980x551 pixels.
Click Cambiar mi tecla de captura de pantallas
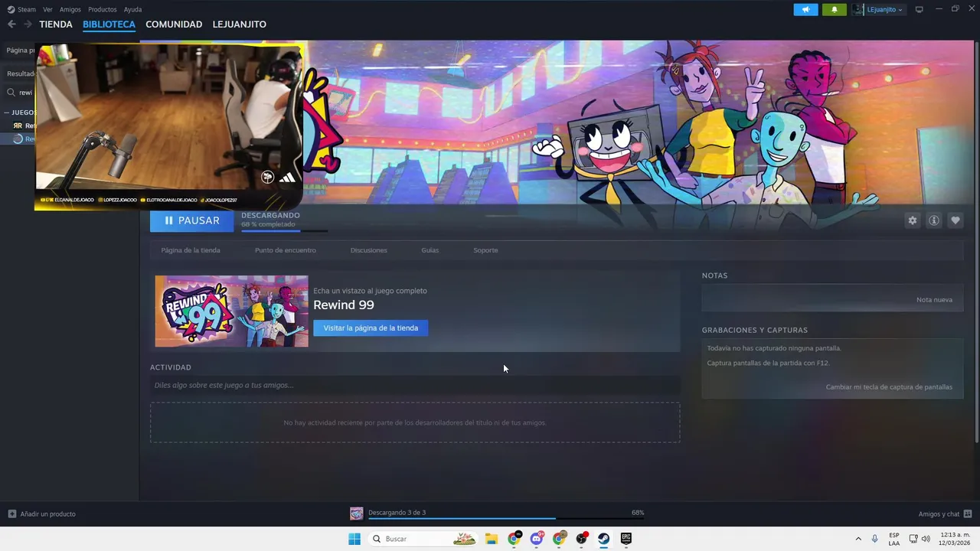889,387
